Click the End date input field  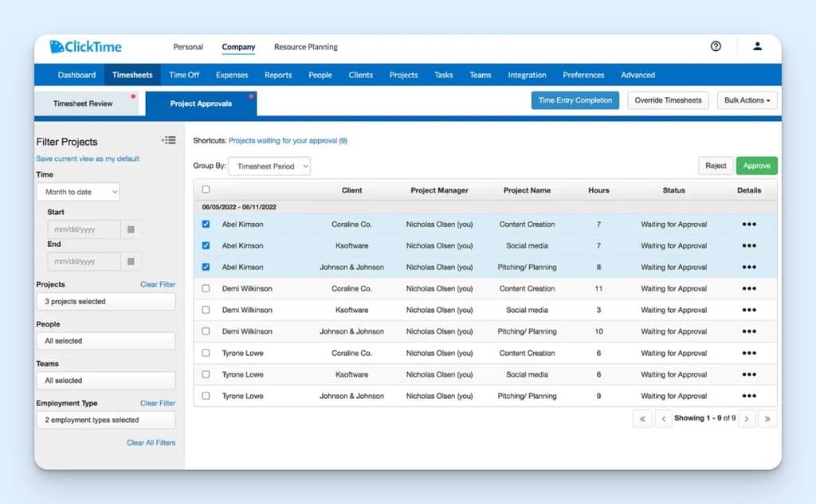point(84,261)
